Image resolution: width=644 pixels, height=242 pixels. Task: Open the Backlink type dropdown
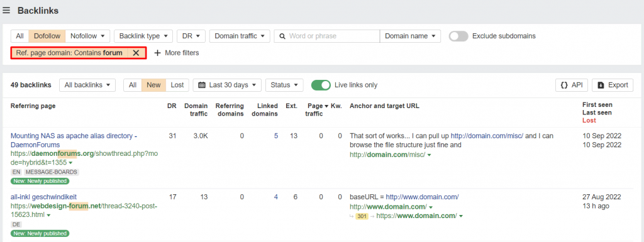click(143, 36)
